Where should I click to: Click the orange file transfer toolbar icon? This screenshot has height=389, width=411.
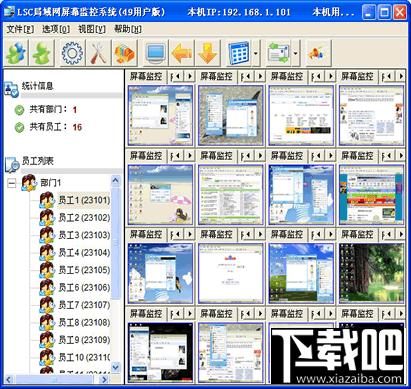coord(124,53)
